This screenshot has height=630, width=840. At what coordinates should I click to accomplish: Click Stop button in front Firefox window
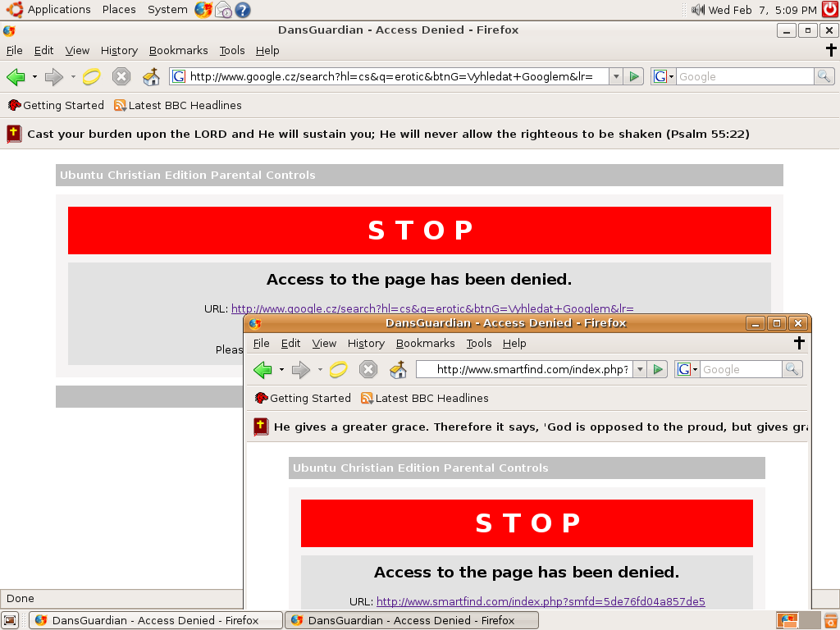point(368,369)
